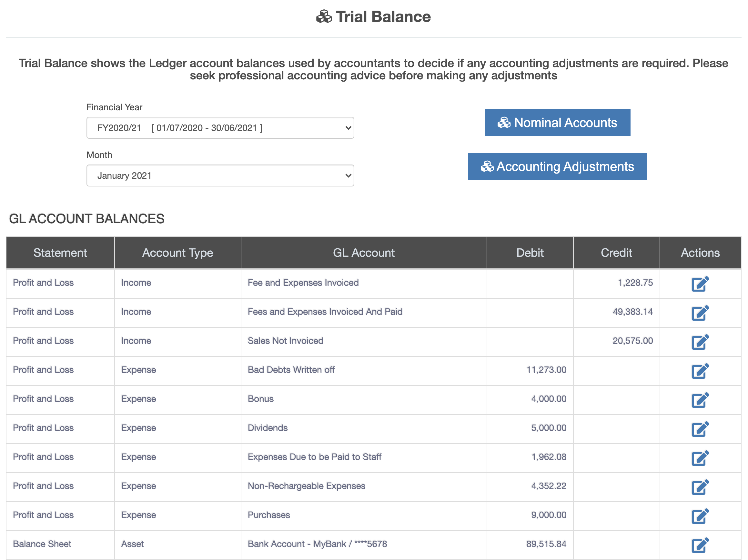Click the Debit column header
Screen dimensions: 748x560
click(x=530, y=253)
